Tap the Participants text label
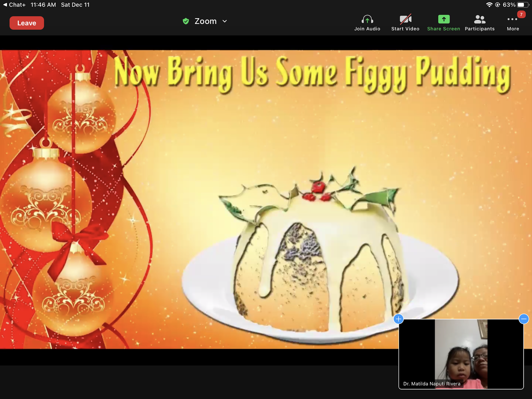 click(480, 29)
